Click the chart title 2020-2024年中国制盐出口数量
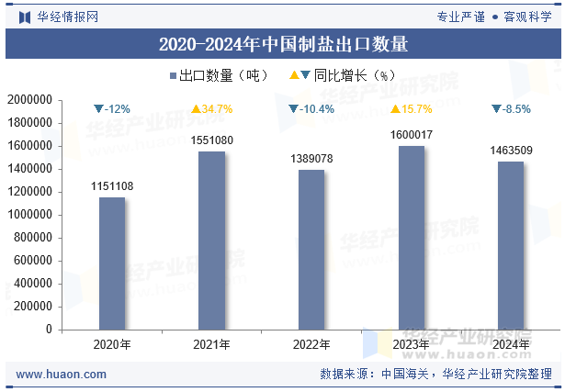 (283, 44)
